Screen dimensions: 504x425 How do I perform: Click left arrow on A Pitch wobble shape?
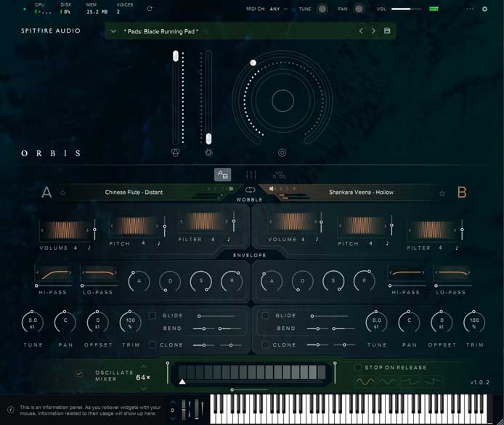(112, 226)
